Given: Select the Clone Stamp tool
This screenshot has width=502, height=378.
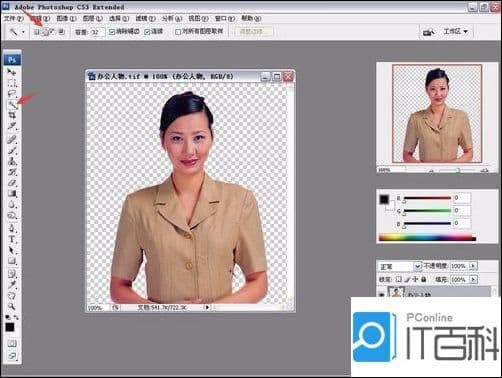Looking at the screenshot, I should 12,161.
